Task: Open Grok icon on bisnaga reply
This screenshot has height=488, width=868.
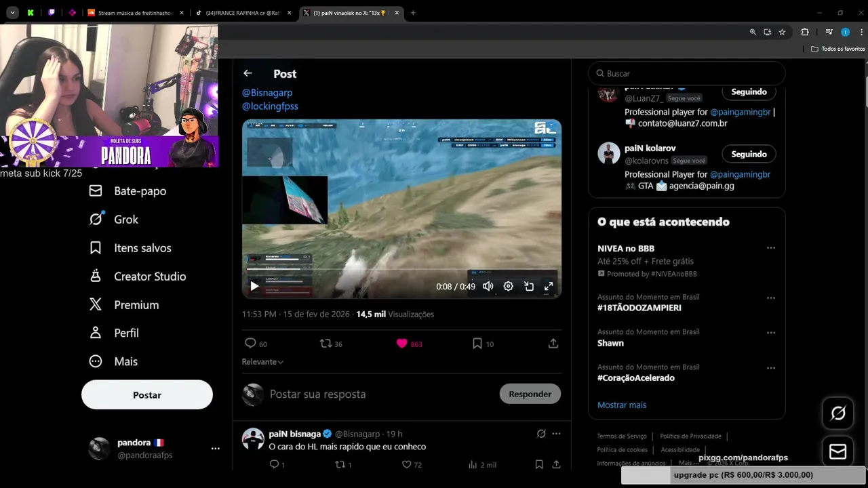Action: tap(541, 434)
